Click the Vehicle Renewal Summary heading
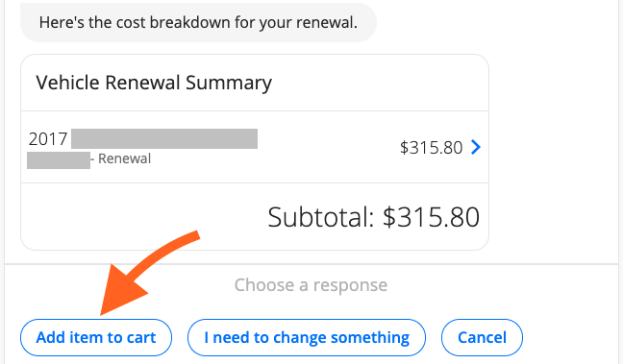Viewport: 623px width, 364px height. click(154, 83)
